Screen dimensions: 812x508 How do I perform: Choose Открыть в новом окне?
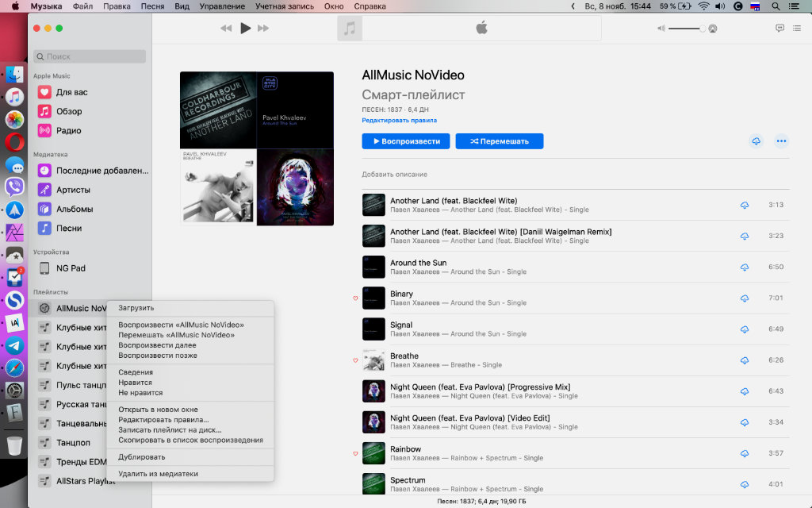click(x=190, y=410)
